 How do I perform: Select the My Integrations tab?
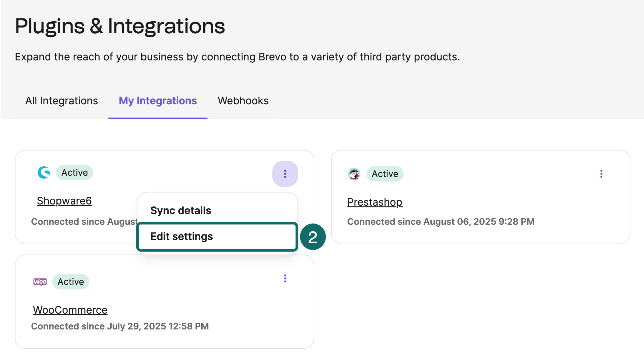click(157, 101)
